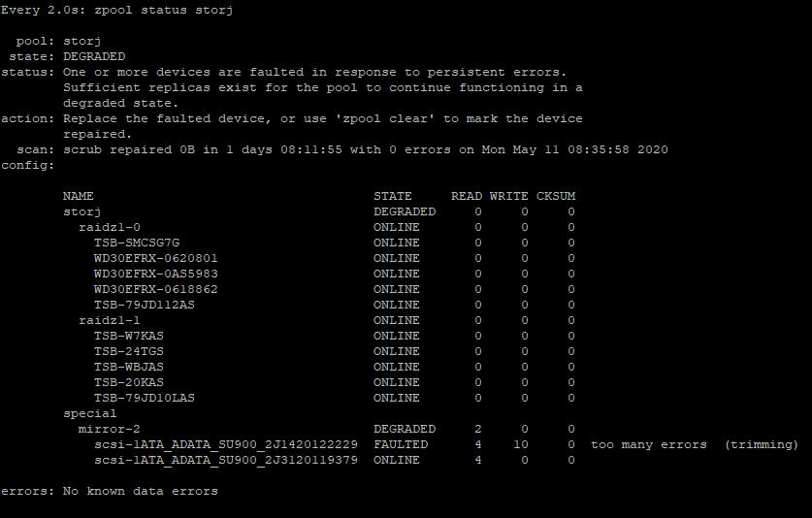Viewport: 812px width, 518px height.
Task: Click the raidz1-1 vdev name
Action: pyautogui.click(x=109, y=320)
